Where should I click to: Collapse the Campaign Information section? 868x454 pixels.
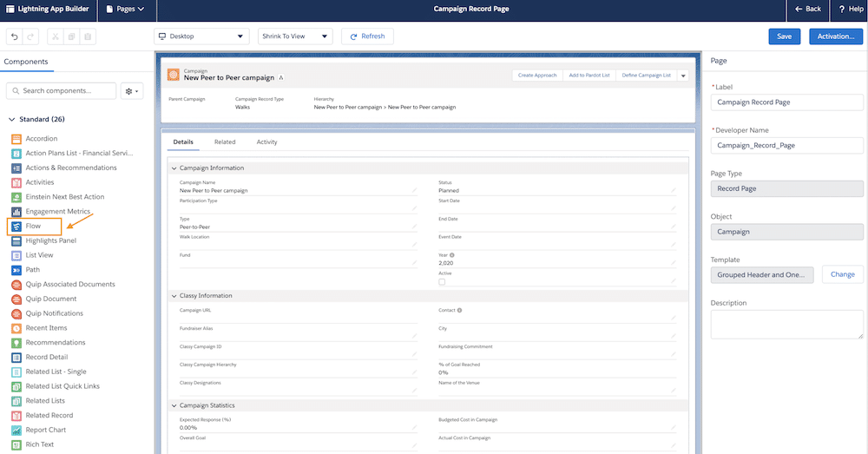pyautogui.click(x=174, y=168)
